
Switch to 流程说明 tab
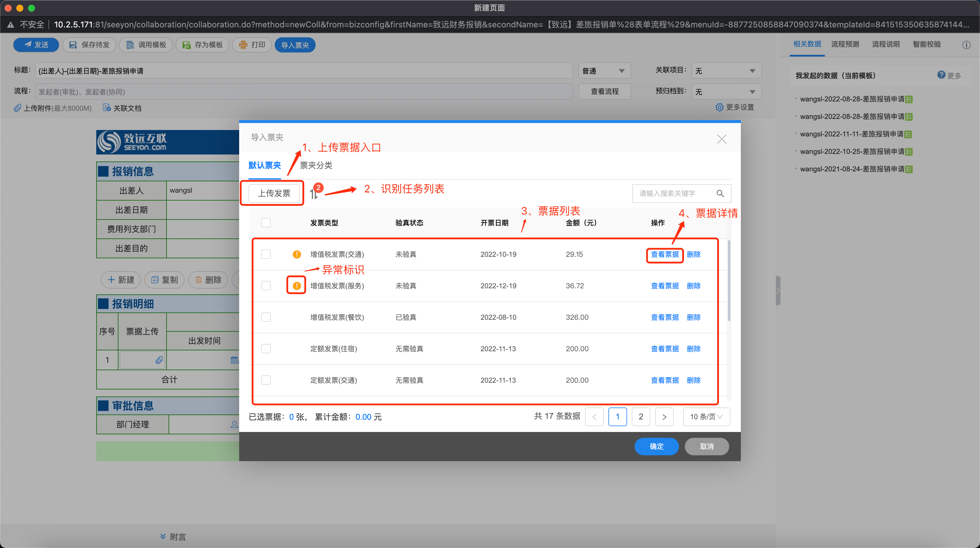[886, 44]
